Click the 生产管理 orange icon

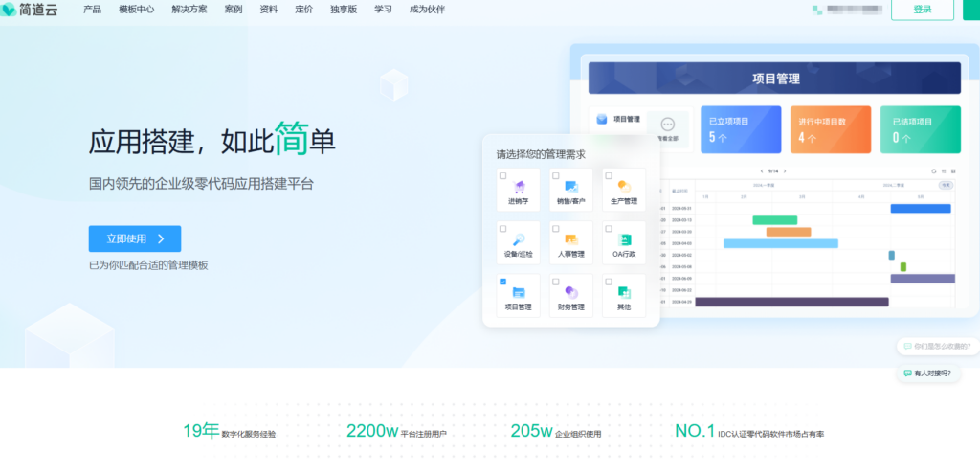click(624, 187)
